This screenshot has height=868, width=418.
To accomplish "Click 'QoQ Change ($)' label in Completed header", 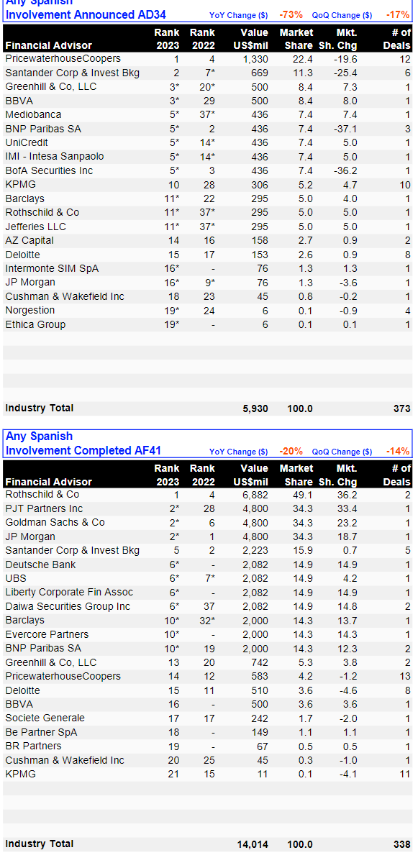I will click(342, 452).
